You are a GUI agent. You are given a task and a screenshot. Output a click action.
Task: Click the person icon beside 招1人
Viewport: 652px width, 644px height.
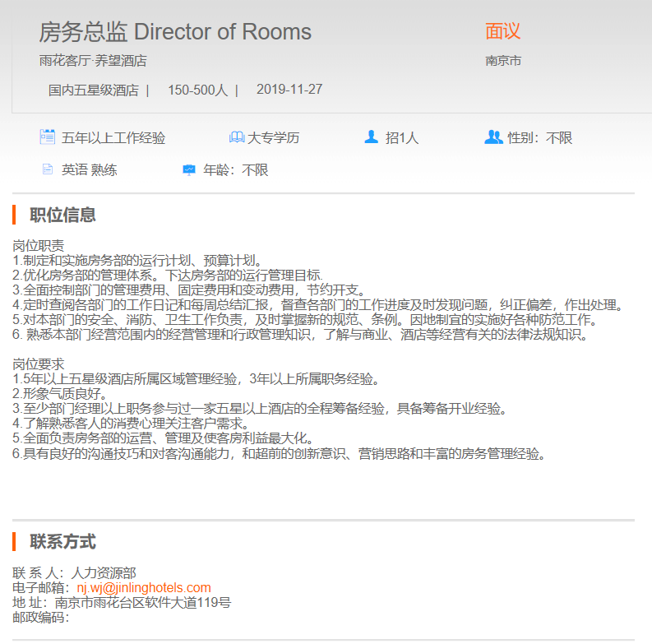[372, 137]
